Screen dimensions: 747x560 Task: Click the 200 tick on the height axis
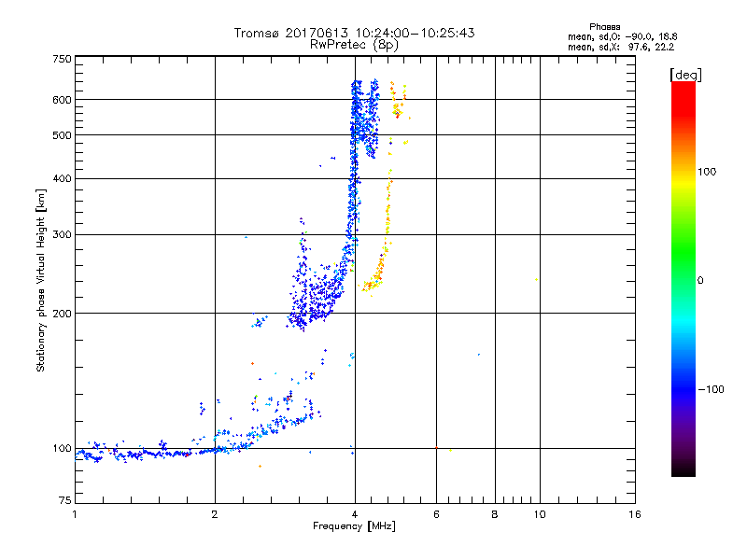click(x=62, y=314)
